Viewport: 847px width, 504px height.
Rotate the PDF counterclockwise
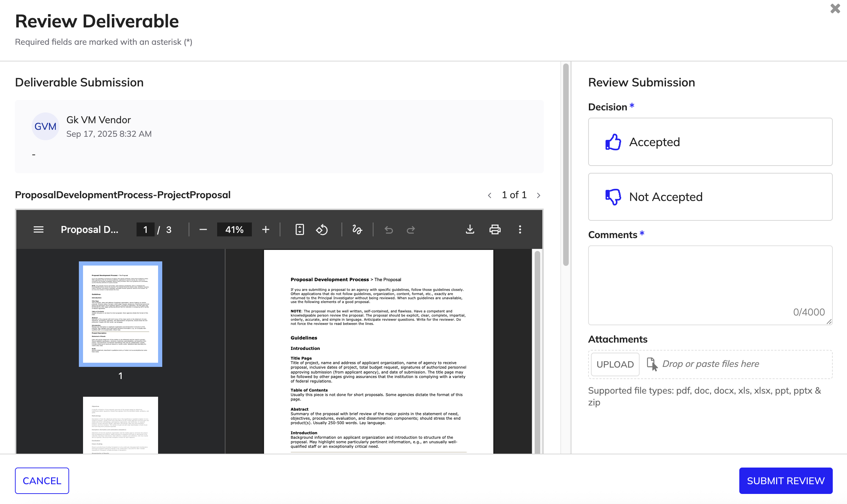click(x=322, y=229)
